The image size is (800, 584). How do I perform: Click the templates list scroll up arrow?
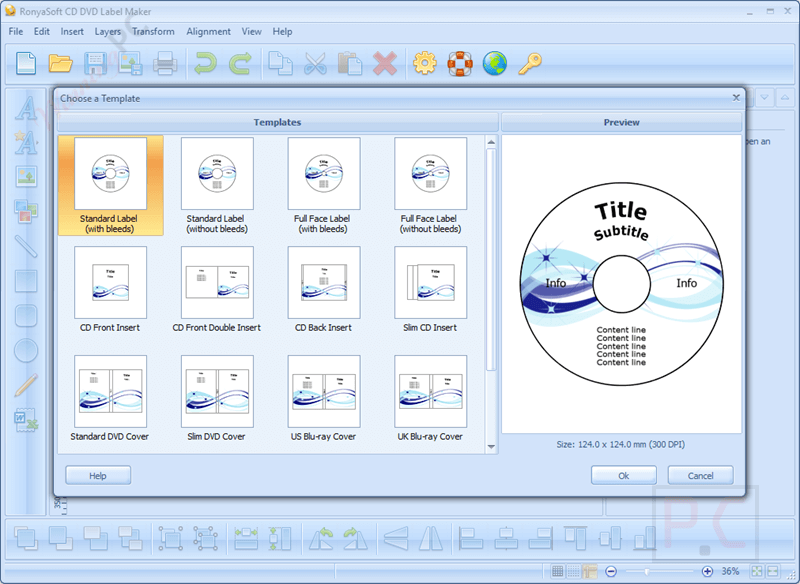coord(491,142)
